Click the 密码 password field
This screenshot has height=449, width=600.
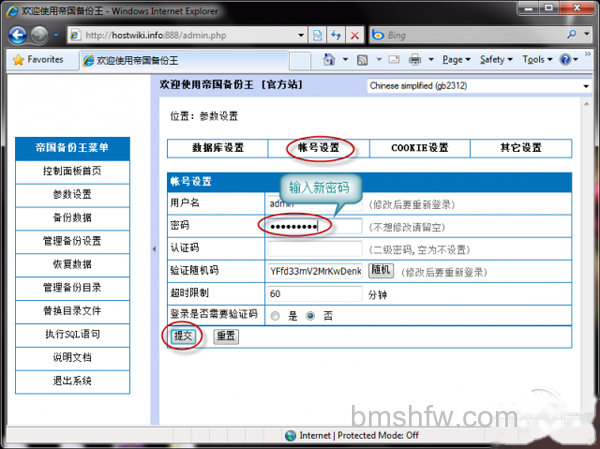[315, 226]
